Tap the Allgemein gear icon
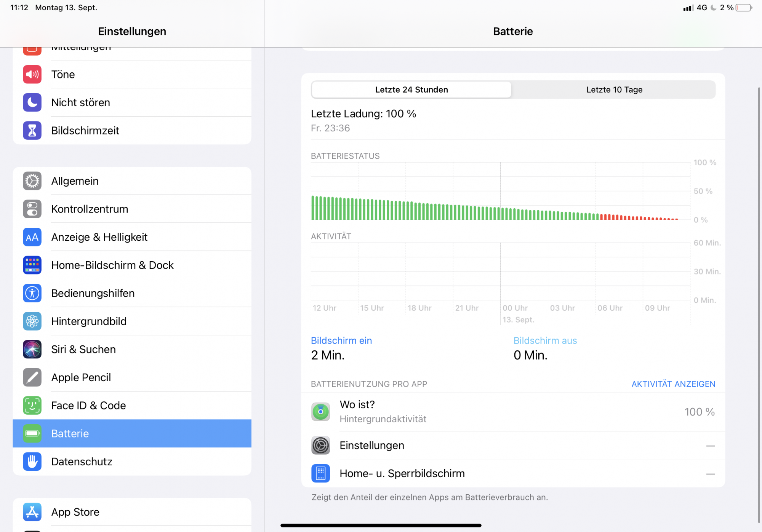Screen dimensions: 762x532 32,181
